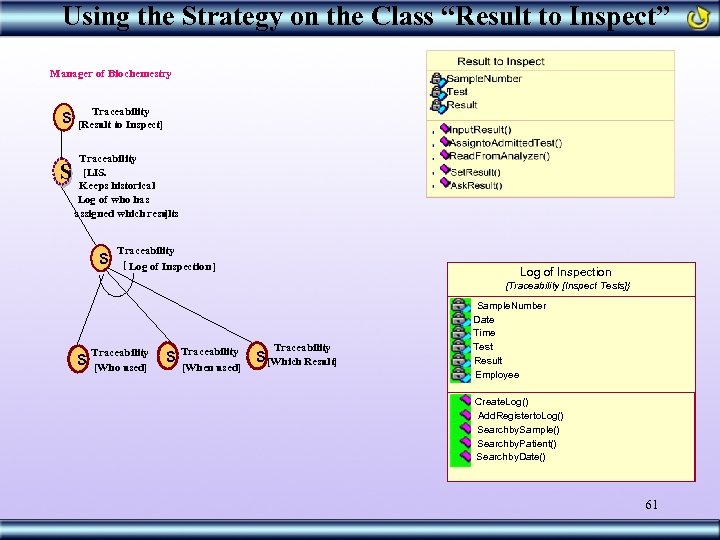Click 'Keeps historical' claim text
Image resolution: width=720 pixels, height=540 pixels.
click(117, 186)
